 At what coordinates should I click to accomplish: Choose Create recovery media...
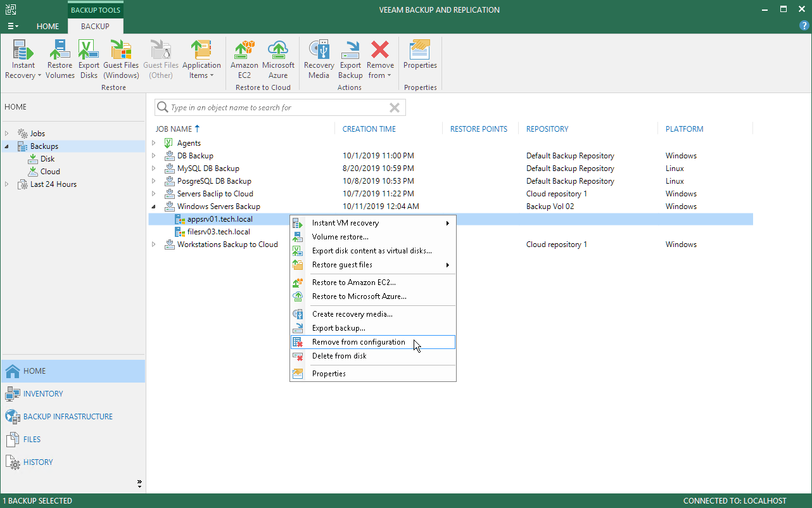(373, 314)
